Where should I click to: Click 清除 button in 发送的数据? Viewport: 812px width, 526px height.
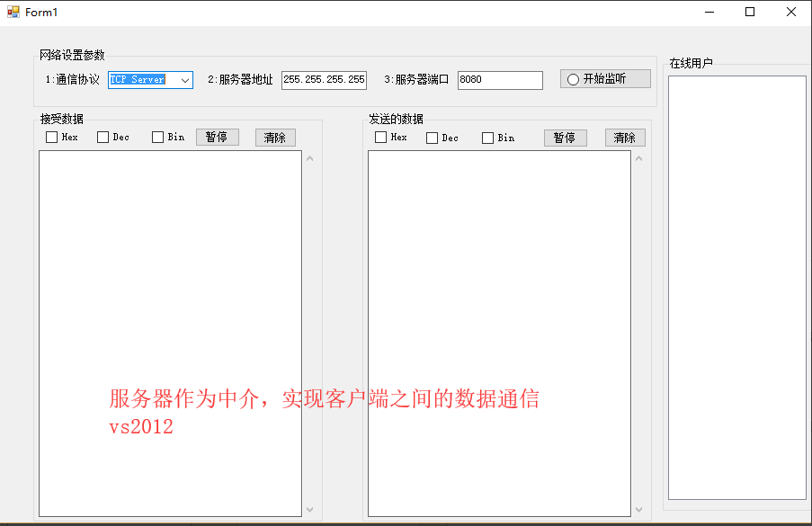pyautogui.click(x=625, y=138)
